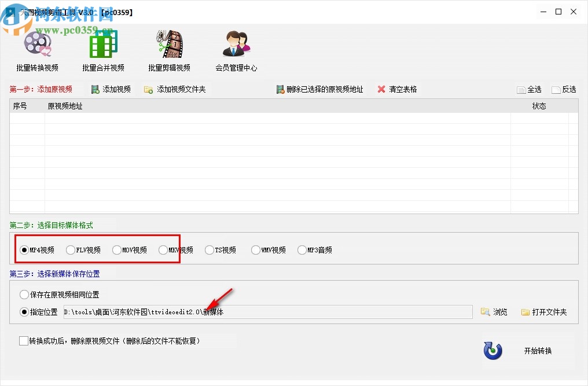Click the 序号 column header
This screenshot has height=386, width=588.
27,106
